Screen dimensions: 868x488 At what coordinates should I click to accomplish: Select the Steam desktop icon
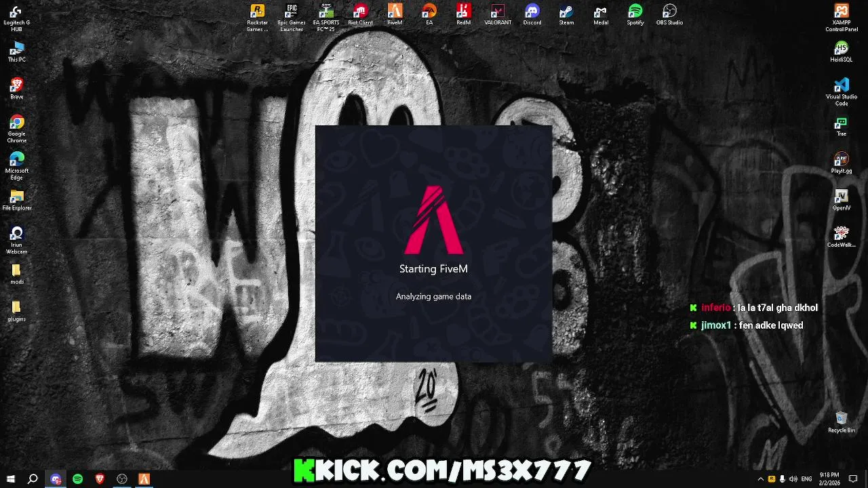566,15
